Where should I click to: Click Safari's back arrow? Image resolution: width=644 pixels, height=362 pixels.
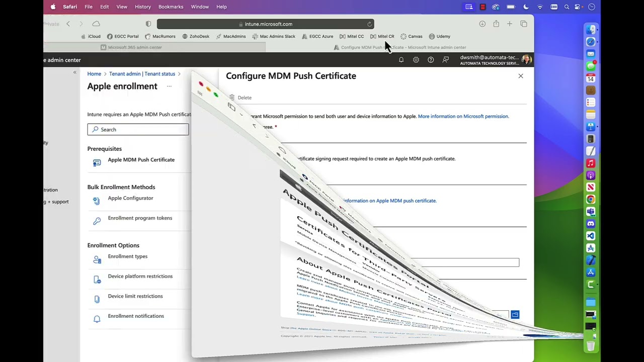coord(68,24)
